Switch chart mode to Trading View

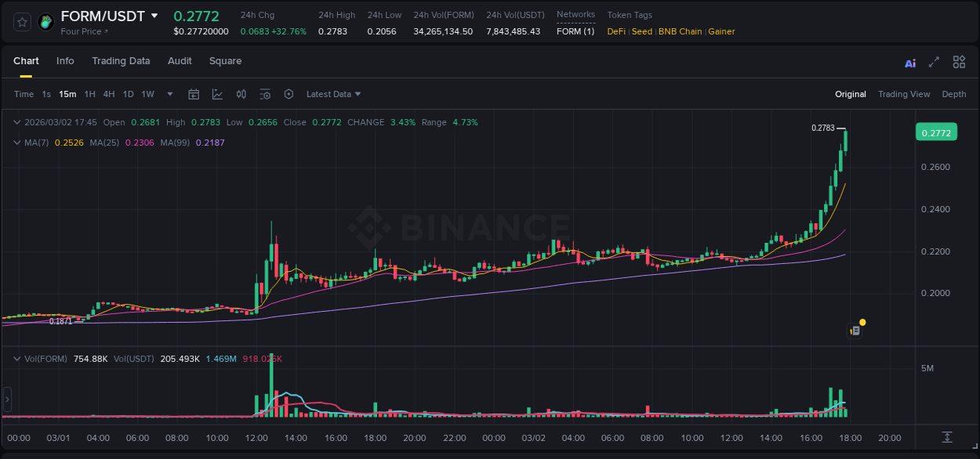[904, 94]
